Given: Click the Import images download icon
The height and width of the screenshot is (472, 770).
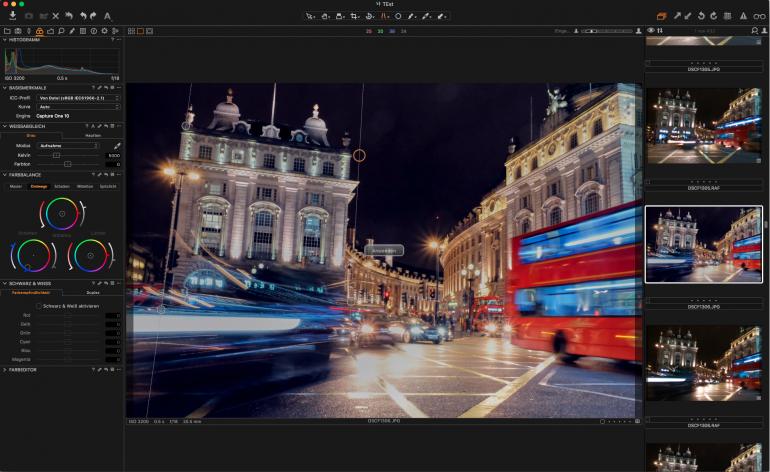Looking at the screenshot, I should [x=12, y=16].
